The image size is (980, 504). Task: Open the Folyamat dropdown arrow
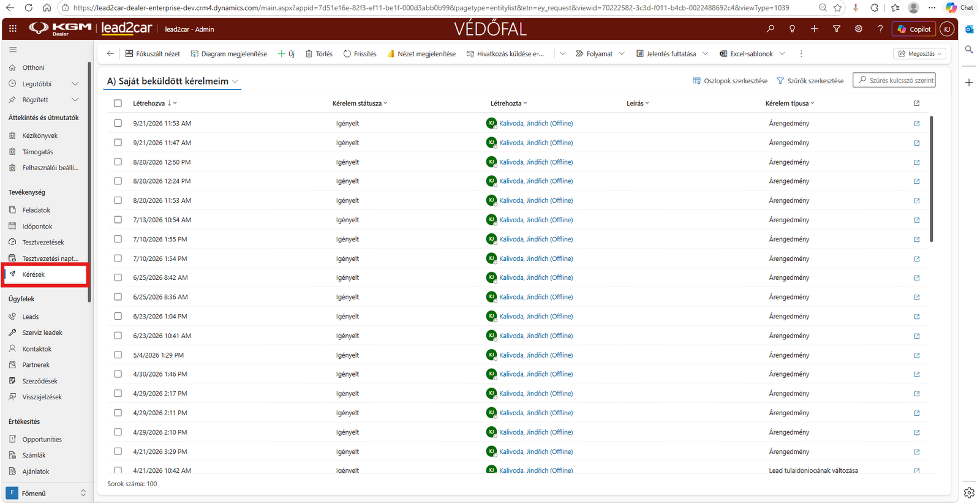point(622,54)
